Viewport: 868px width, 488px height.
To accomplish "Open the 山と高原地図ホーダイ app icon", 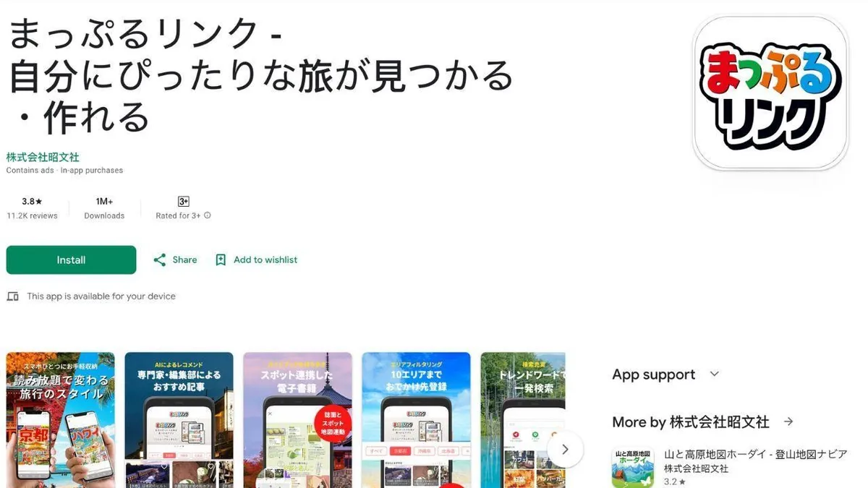I will click(x=633, y=467).
